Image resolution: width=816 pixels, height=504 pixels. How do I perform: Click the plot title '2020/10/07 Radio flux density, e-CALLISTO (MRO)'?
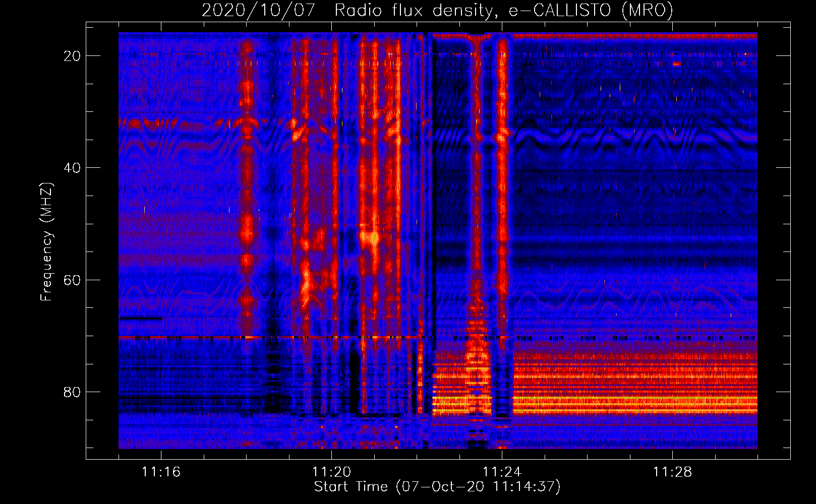click(437, 10)
